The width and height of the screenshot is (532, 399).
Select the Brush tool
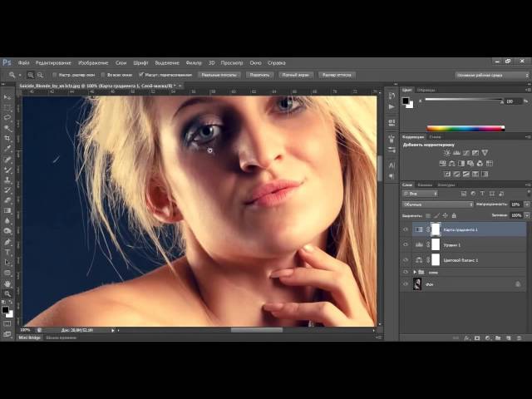click(x=7, y=170)
